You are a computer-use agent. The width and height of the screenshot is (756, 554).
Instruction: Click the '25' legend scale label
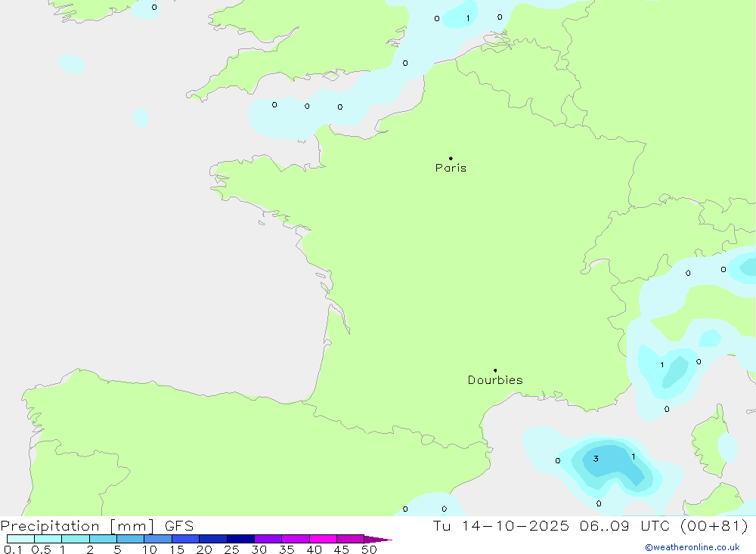pyautogui.click(x=231, y=549)
